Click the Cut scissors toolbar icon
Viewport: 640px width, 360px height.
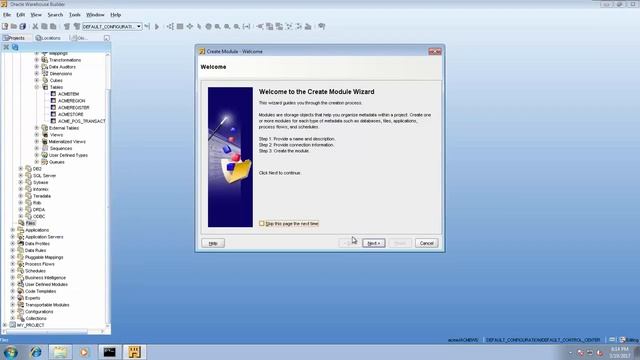click(x=36, y=27)
